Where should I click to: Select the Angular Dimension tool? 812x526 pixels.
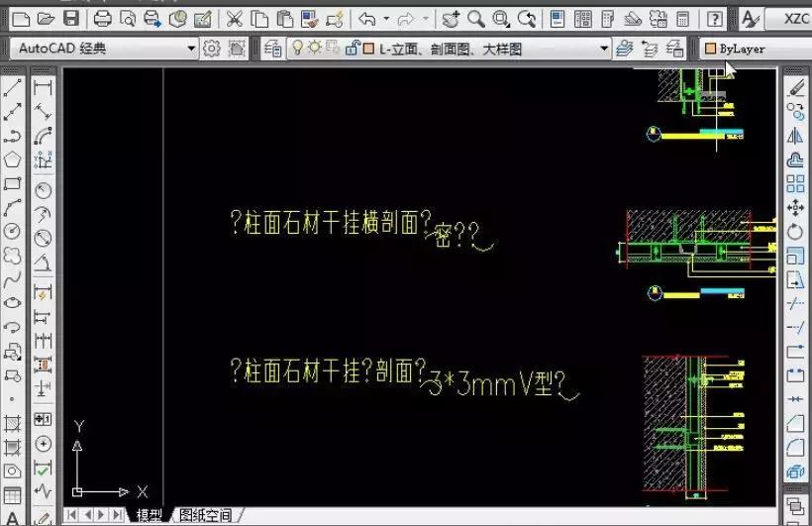pos(43,263)
